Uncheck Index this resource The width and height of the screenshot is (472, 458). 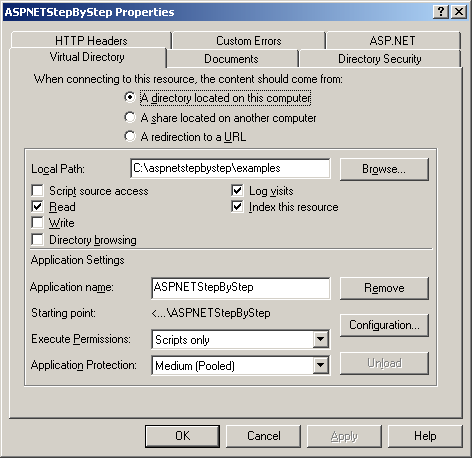pos(237,207)
